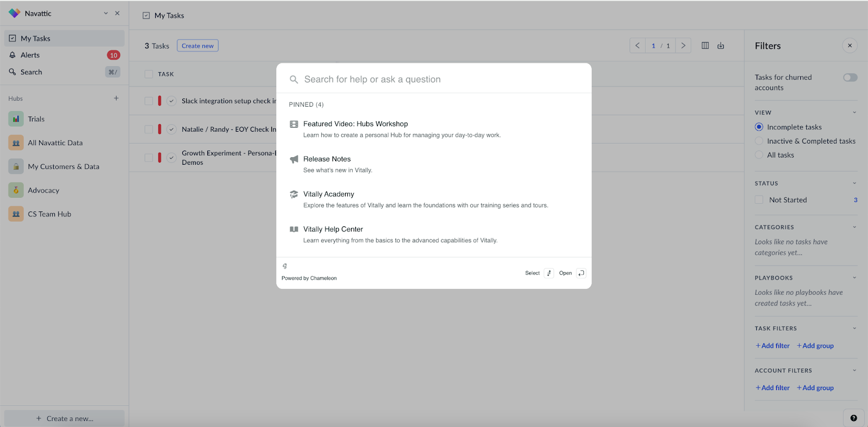Open the Advocacy hub
The image size is (868, 427).
[x=65, y=191]
